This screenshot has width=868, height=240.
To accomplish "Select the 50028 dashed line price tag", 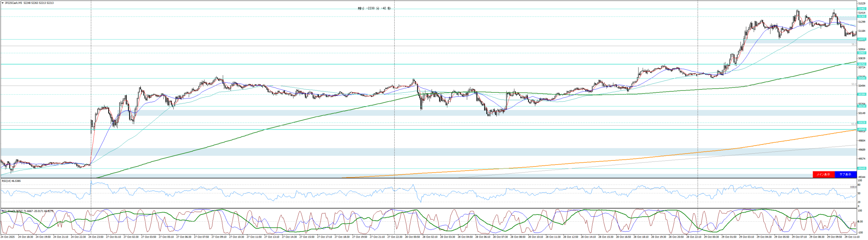I will pos(862,123).
